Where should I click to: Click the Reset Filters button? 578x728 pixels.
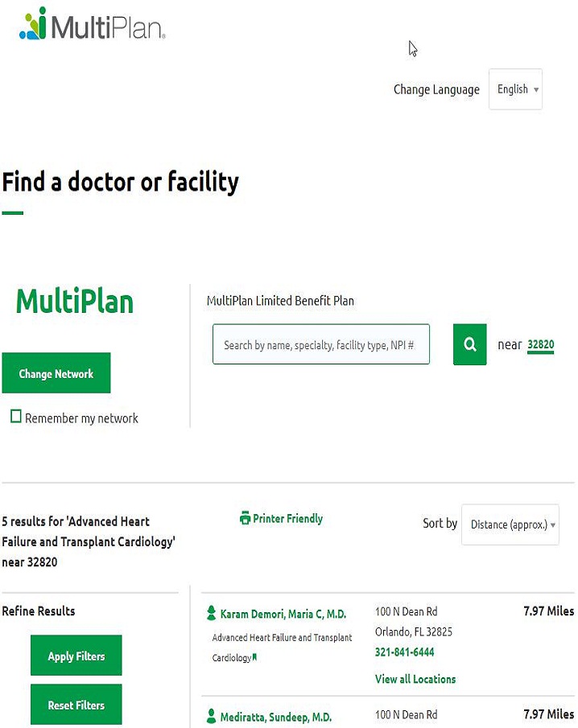(x=76, y=704)
